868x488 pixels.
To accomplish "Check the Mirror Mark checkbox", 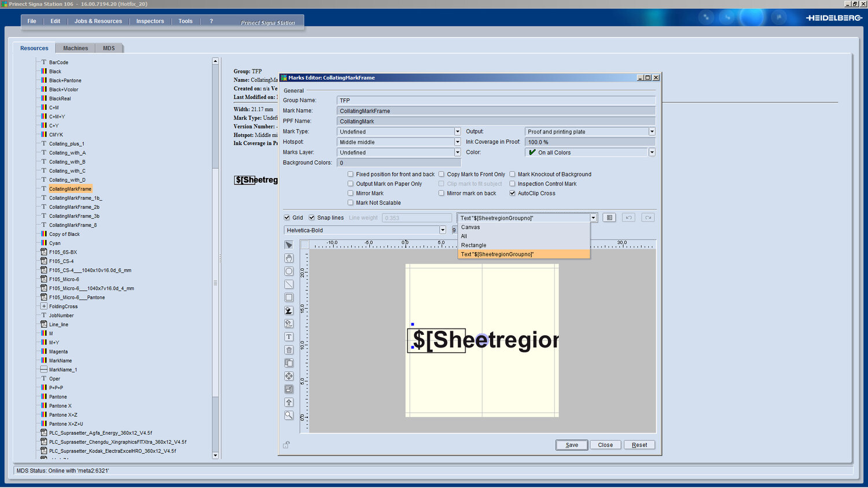I will tap(350, 193).
